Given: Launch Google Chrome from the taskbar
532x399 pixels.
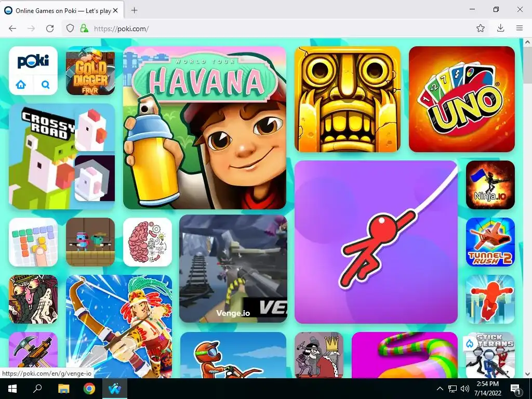Looking at the screenshot, I should tap(89, 389).
